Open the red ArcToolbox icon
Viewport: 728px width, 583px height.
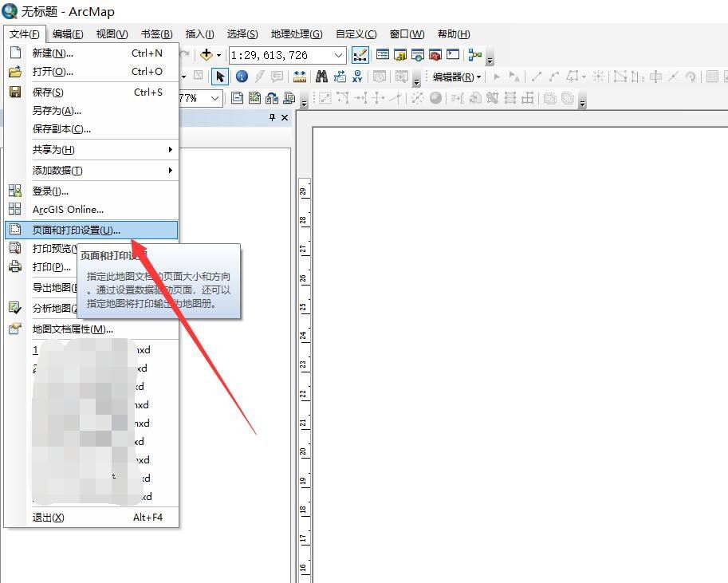435,55
